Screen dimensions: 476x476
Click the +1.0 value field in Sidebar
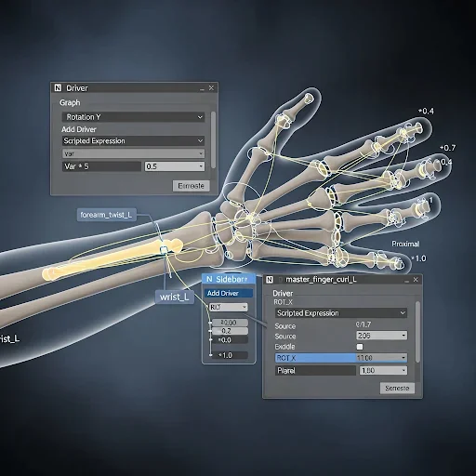pos(230,355)
